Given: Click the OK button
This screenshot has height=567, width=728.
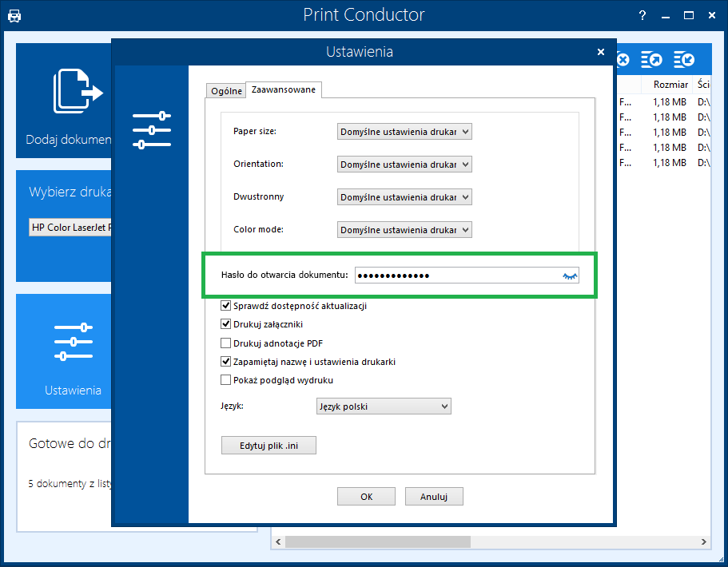Looking at the screenshot, I should coord(366,497).
